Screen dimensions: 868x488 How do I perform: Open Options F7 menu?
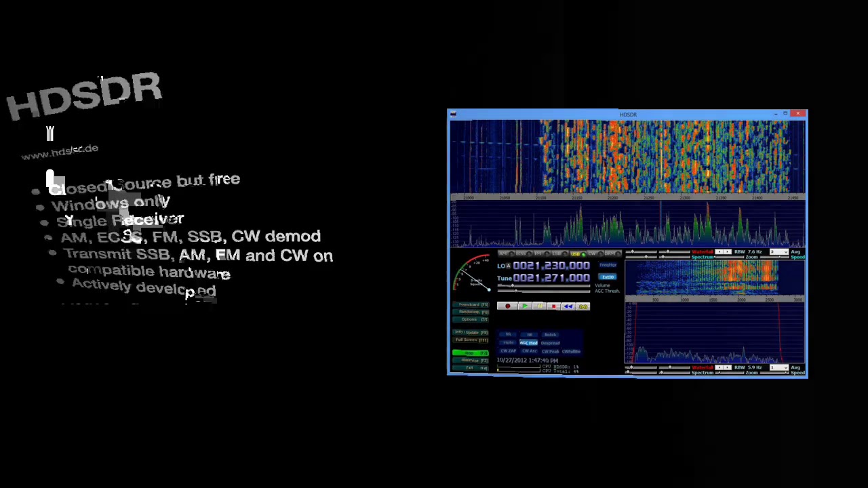[471, 319]
